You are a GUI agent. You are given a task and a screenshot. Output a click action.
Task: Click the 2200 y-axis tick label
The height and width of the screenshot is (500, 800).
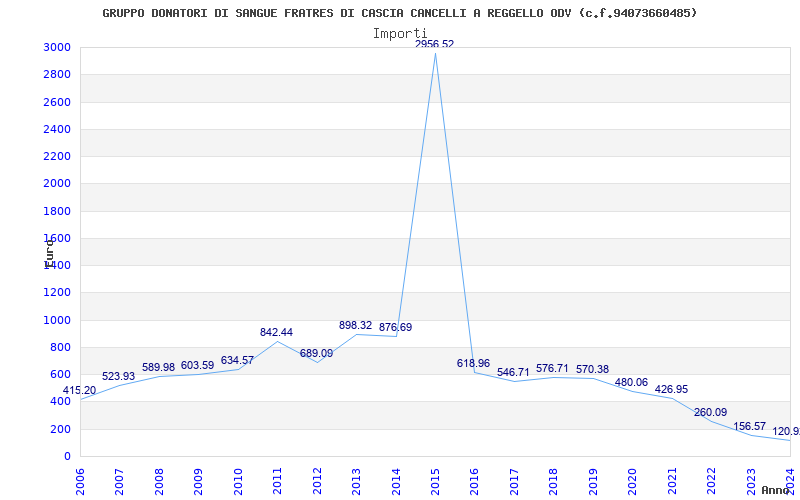tap(57, 156)
